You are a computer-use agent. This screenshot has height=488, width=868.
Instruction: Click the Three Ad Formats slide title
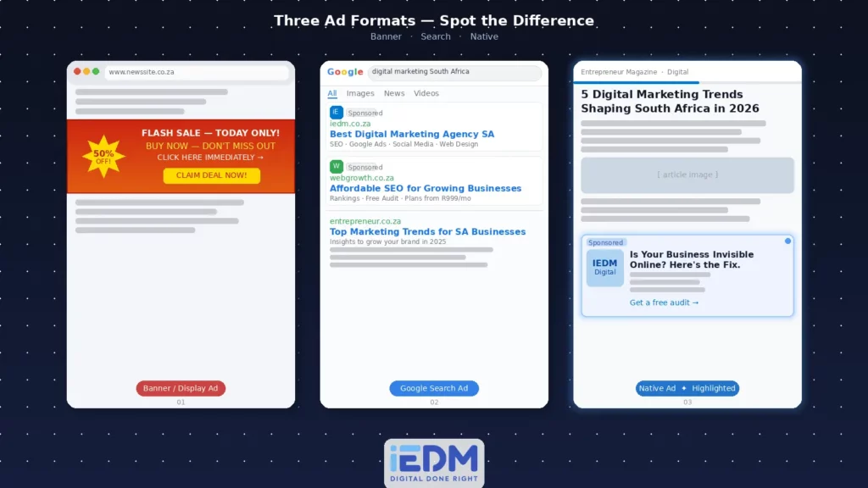(x=434, y=20)
